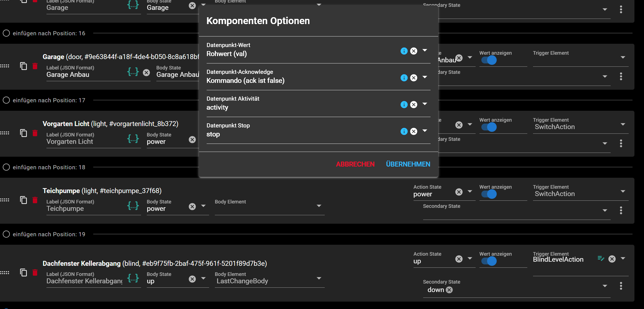Image resolution: width=644 pixels, height=309 pixels.
Task: Delete the Vorgarten Licht row
Action: pyautogui.click(x=35, y=133)
